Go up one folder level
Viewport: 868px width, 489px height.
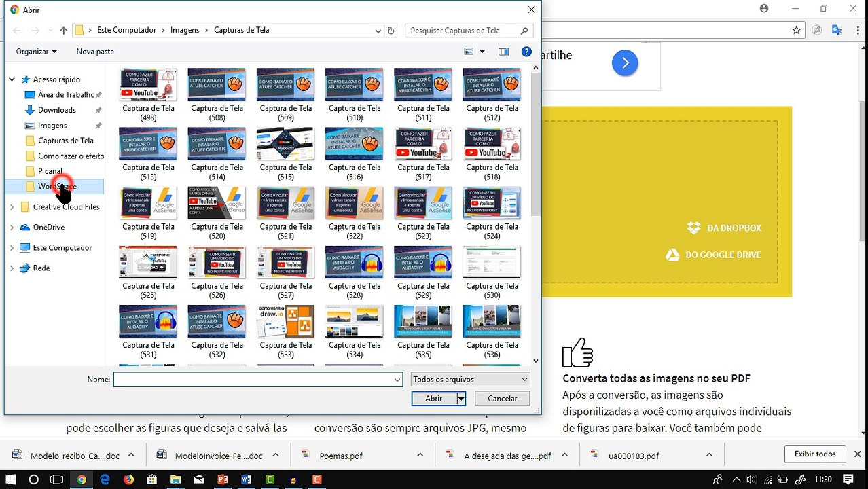click(x=64, y=31)
